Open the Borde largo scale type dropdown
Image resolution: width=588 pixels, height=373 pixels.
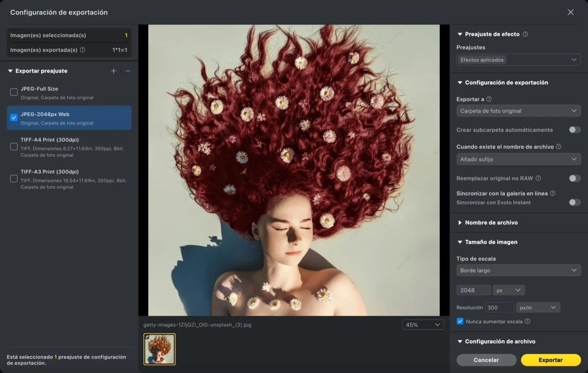tap(518, 270)
